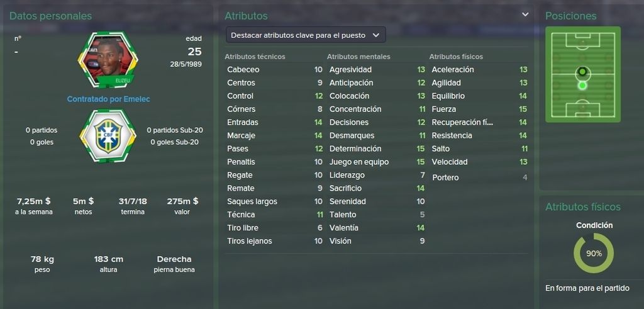Select the Cabeceo attribute row
This screenshot has width=644, height=309.
[x=274, y=69]
